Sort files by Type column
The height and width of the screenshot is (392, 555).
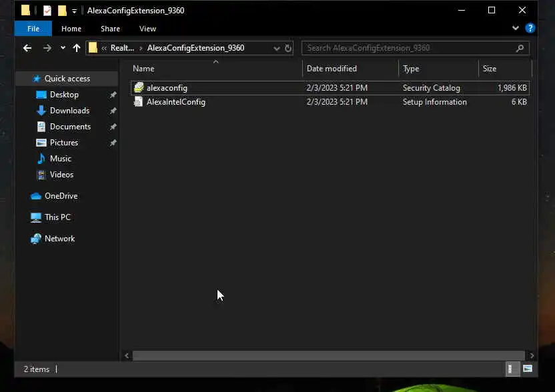coord(438,69)
